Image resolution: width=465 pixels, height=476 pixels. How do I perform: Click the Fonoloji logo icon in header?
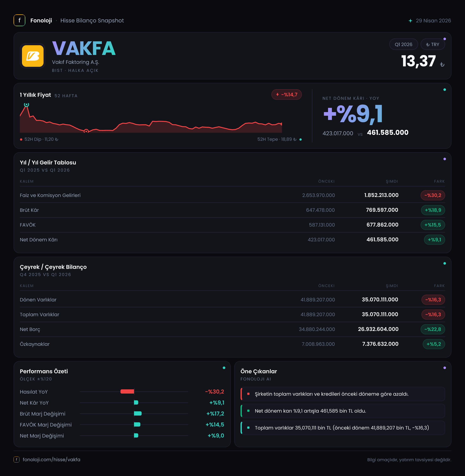(19, 21)
